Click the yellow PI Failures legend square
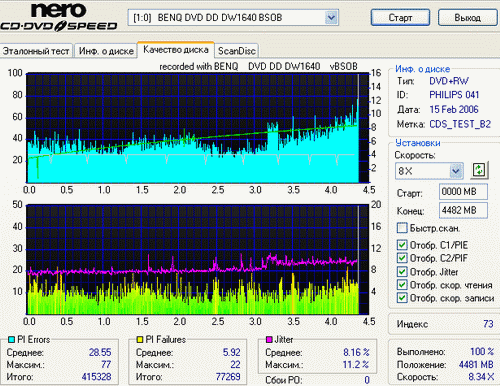The height and width of the screenshot is (386, 500). coord(140,340)
